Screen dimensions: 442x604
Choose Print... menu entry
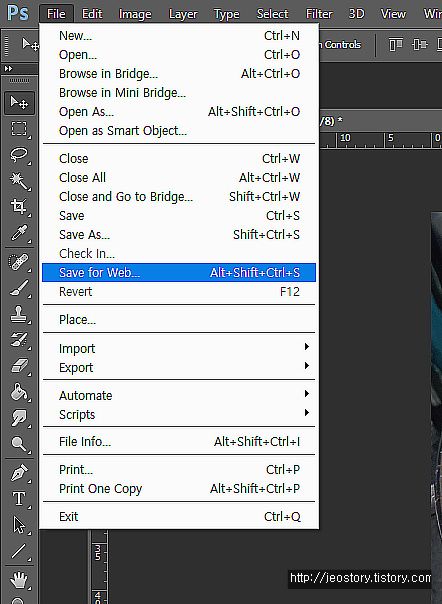(x=179, y=470)
